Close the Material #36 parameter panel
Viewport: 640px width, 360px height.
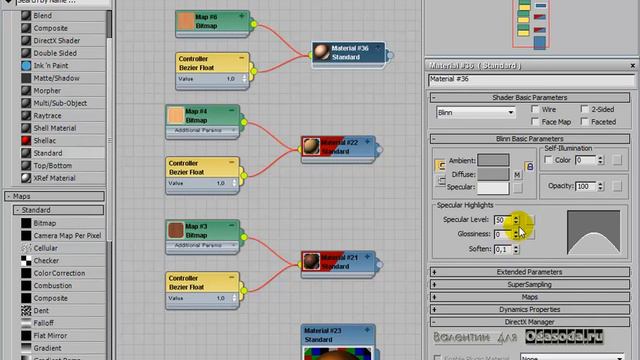(633, 65)
